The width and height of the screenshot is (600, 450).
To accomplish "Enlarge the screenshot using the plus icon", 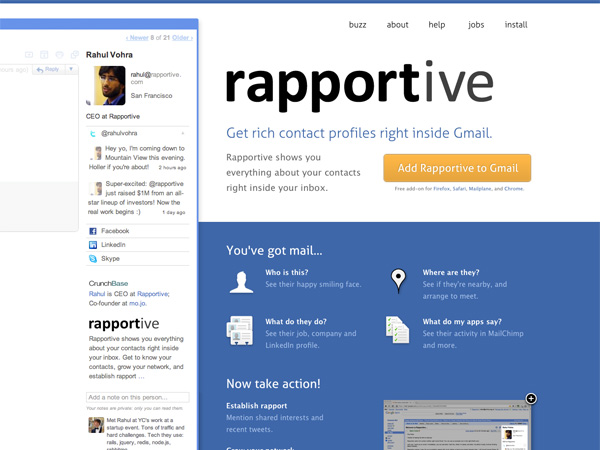I will tap(531, 398).
